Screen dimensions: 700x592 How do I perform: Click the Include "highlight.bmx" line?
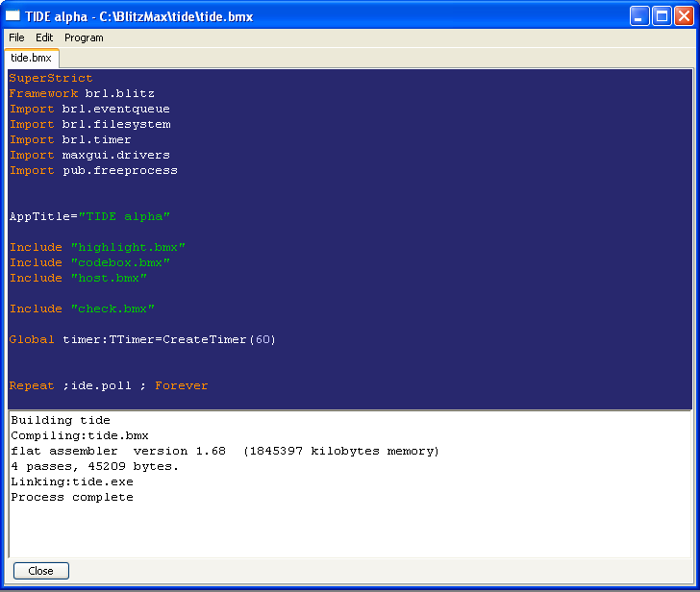[97, 248]
